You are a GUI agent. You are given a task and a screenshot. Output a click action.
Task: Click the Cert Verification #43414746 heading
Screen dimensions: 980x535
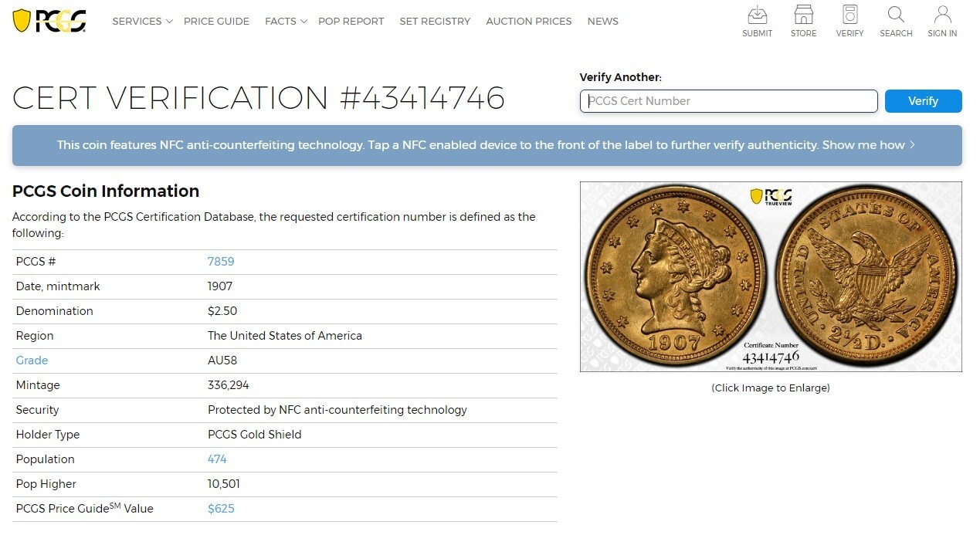[x=259, y=98]
